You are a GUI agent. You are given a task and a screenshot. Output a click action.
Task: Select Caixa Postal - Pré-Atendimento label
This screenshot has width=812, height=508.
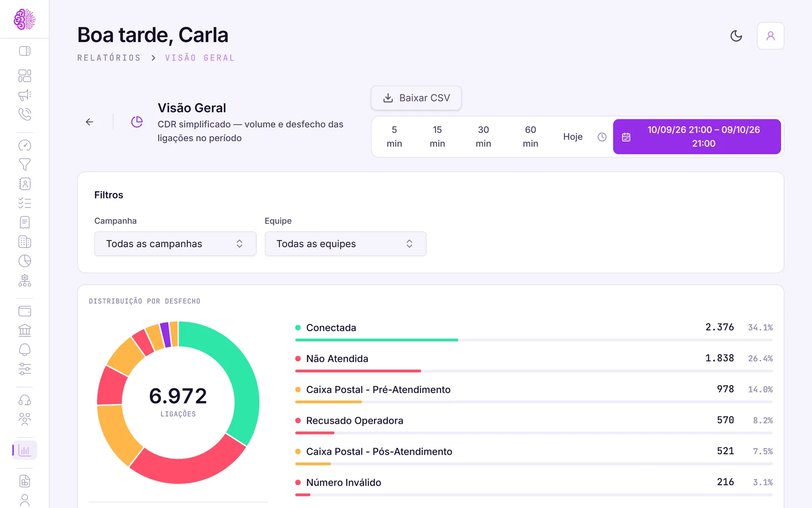pyautogui.click(x=379, y=390)
